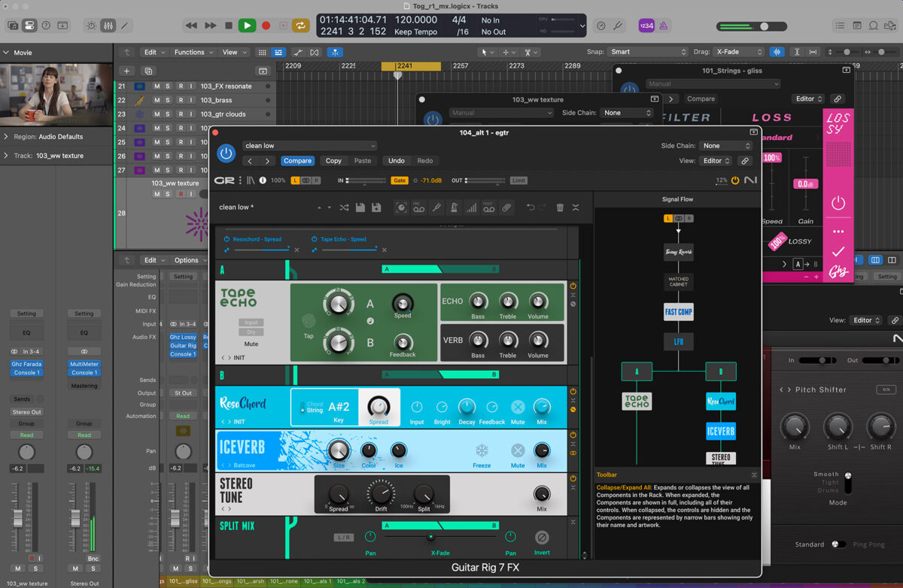Click the link icon in Guitar Rig header
Viewport: 903px width, 588px height.
click(745, 161)
